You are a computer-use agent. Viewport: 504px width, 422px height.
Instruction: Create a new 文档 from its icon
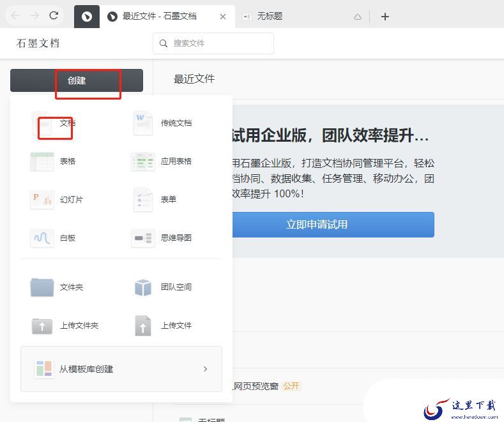point(42,123)
